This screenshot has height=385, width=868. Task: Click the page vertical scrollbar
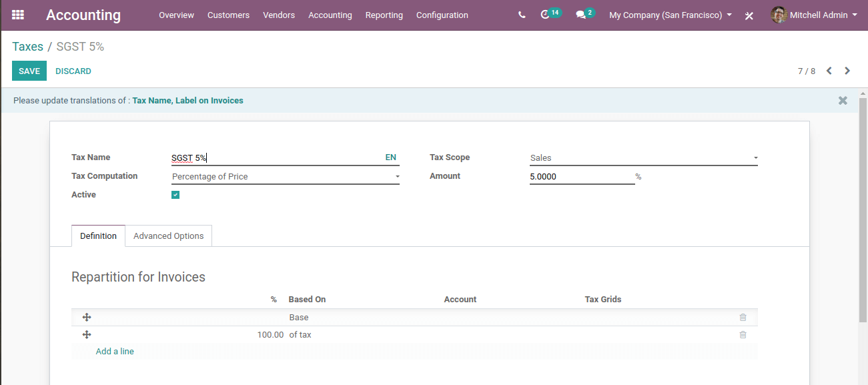pyautogui.click(x=863, y=211)
